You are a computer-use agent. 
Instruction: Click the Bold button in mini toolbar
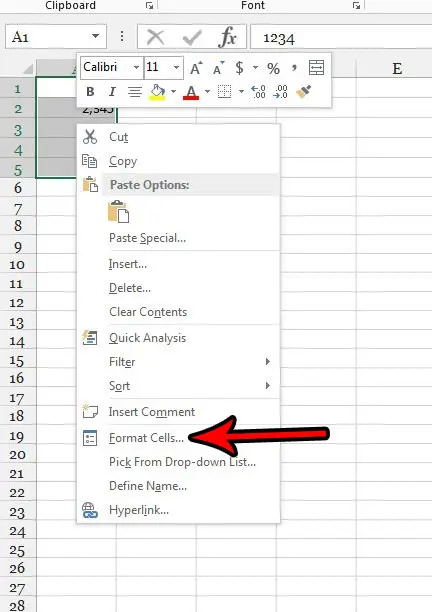click(x=90, y=92)
